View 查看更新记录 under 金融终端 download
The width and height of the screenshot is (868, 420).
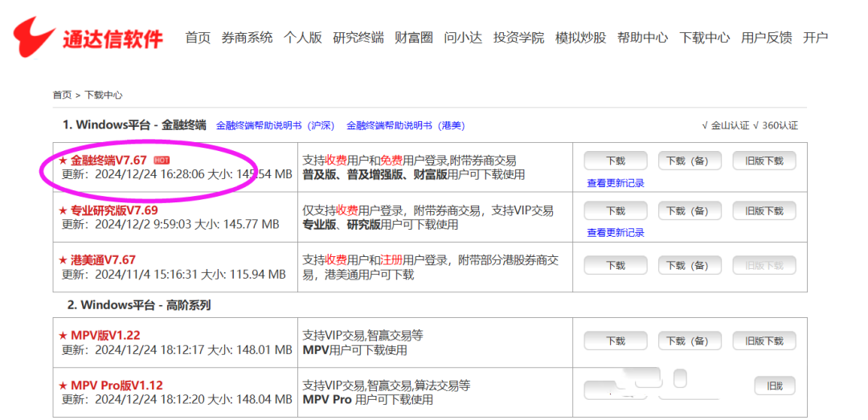[x=616, y=183]
